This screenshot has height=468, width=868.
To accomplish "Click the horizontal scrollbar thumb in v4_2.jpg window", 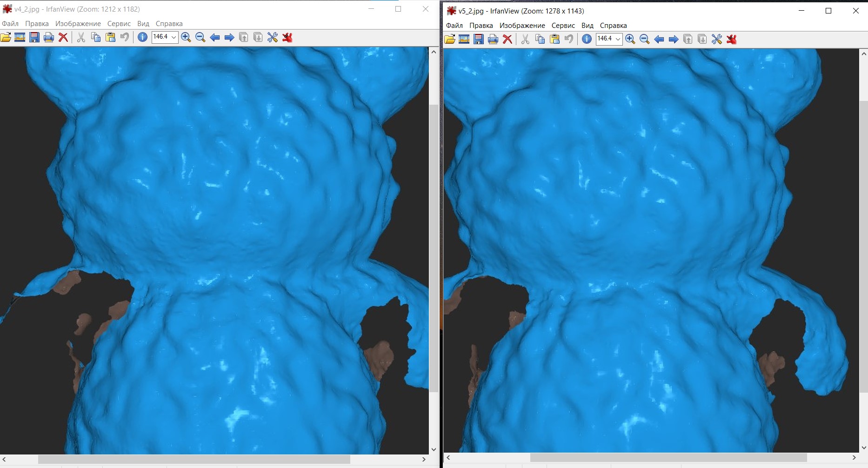I will (x=194, y=460).
